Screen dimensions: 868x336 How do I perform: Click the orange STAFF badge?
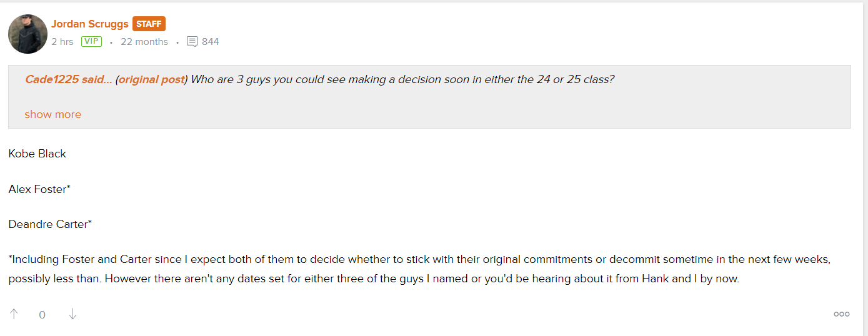tap(149, 24)
